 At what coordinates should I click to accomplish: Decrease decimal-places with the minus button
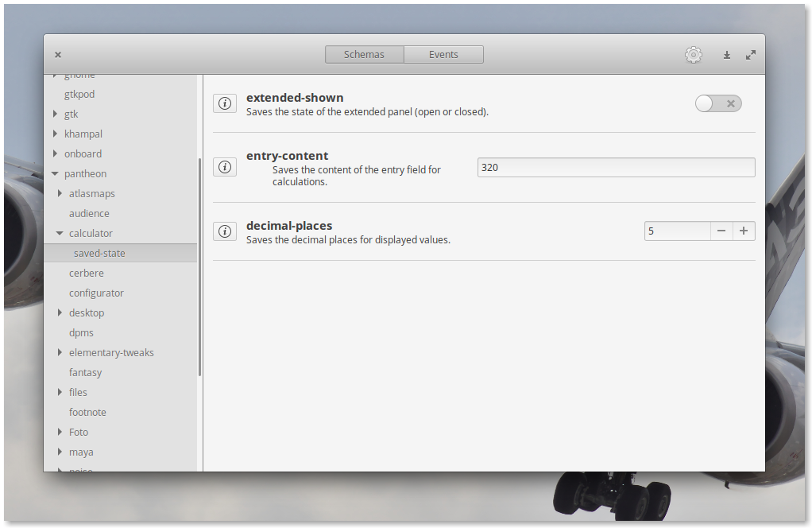pyautogui.click(x=721, y=231)
